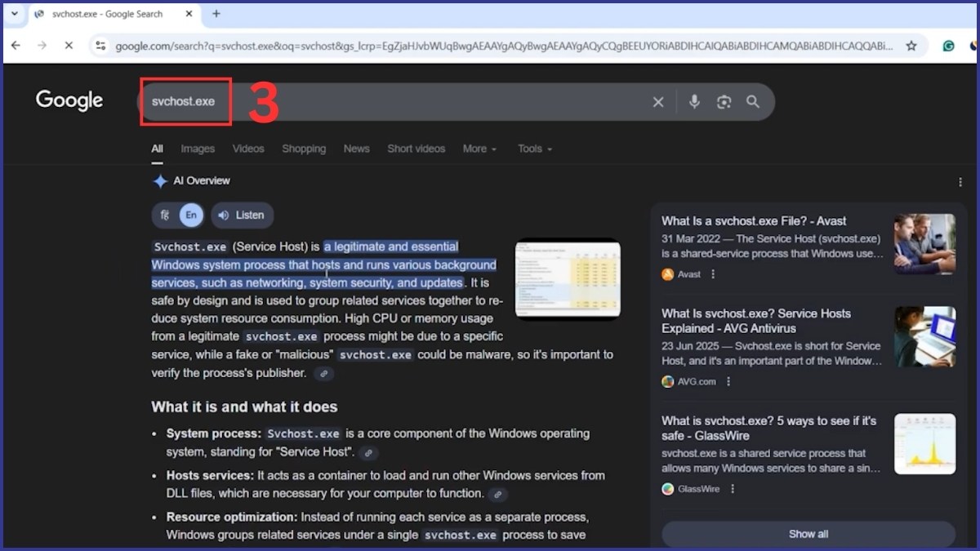Clear the search box with X icon
980x551 pixels.
pos(658,102)
